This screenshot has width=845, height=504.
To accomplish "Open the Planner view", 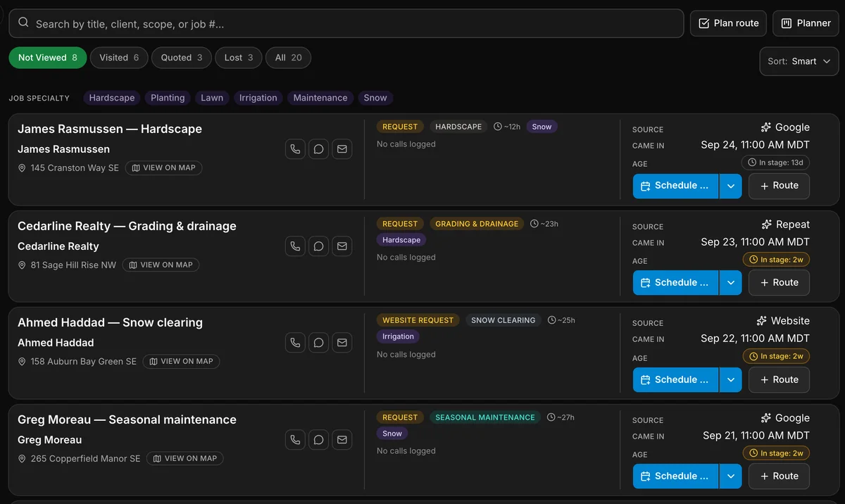I will 806,23.
